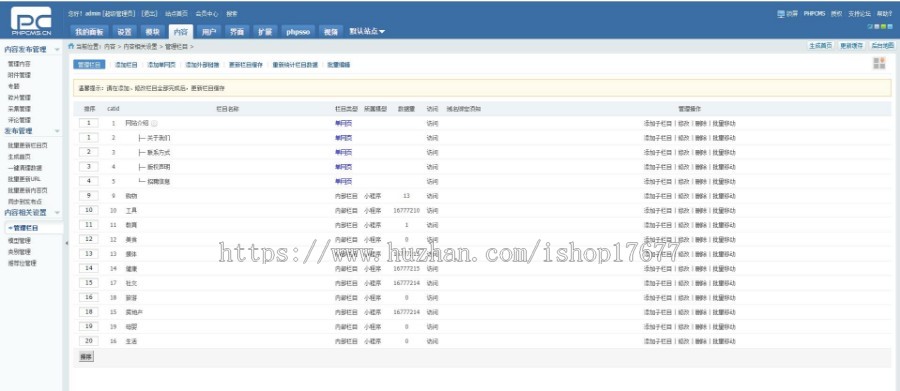Click 批量移动 in the catid 15 房地产 row
900x391 pixels.
pyautogui.click(x=724, y=312)
